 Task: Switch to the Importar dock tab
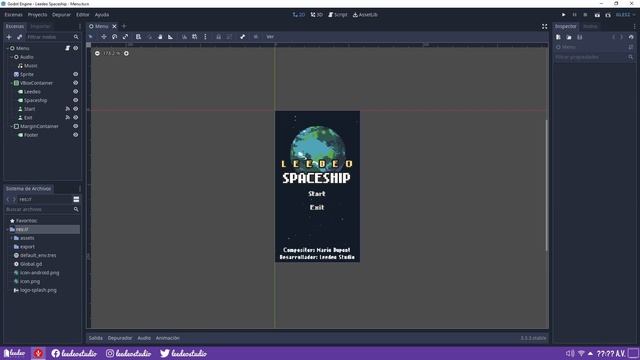[x=40, y=26]
